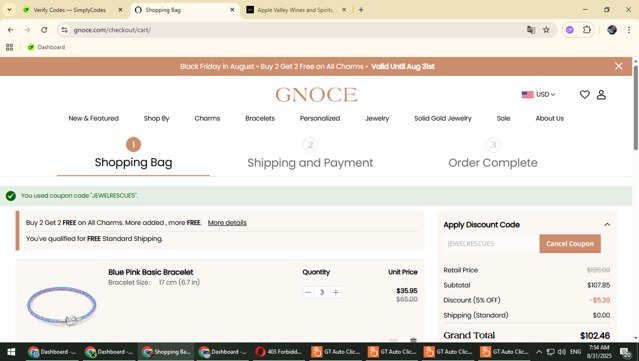Open the Shopping Bag Chrome taskbar item
This screenshot has width=639, height=361.
166,352
